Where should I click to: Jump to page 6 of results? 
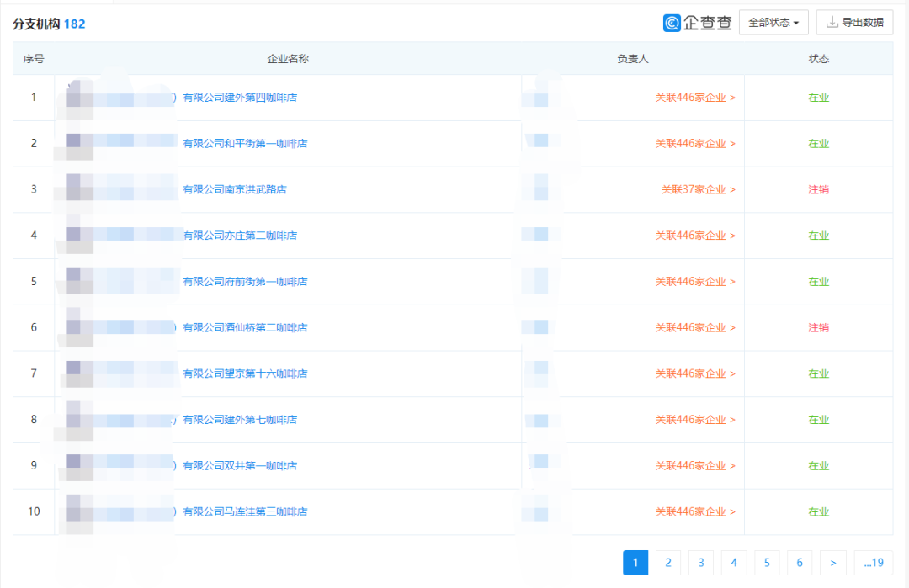[x=800, y=563]
